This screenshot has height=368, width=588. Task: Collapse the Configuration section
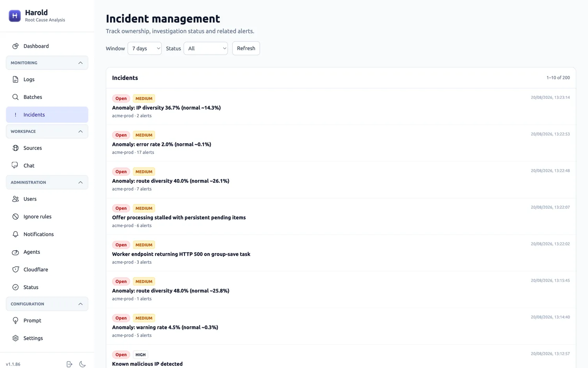click(x=47, y=304)
